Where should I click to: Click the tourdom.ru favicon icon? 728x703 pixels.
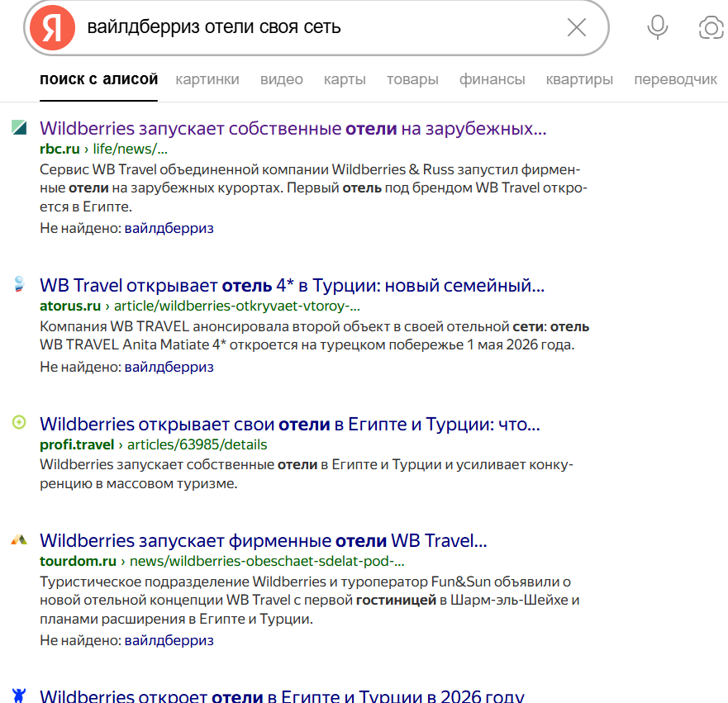point(19,539)
